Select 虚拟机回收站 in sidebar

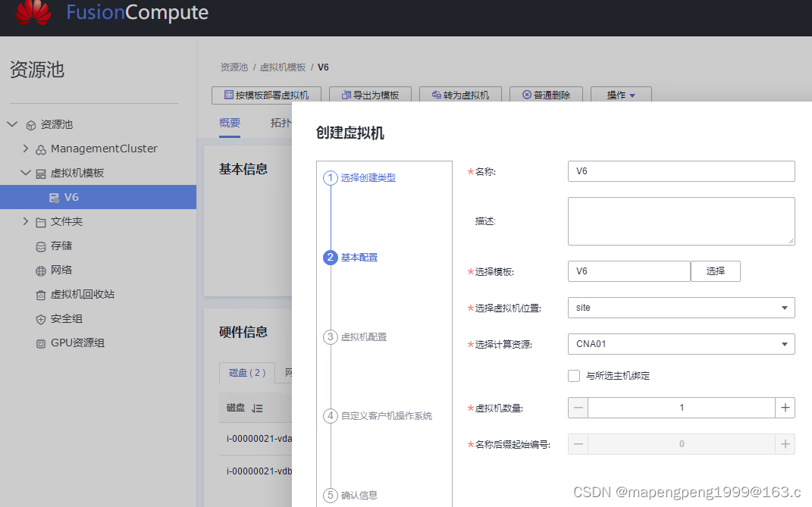click(x=83, y=295)
